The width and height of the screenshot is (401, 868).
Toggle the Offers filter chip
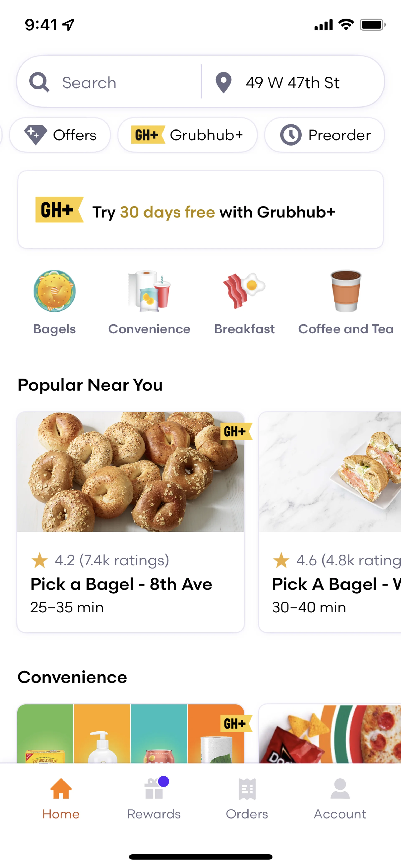[60, 135]
